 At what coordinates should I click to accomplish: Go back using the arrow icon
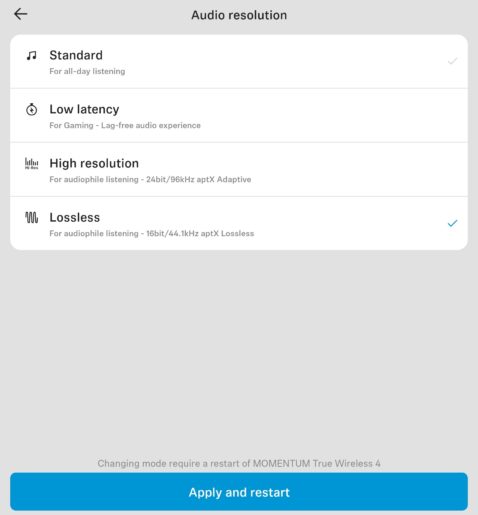pos(21,14)
